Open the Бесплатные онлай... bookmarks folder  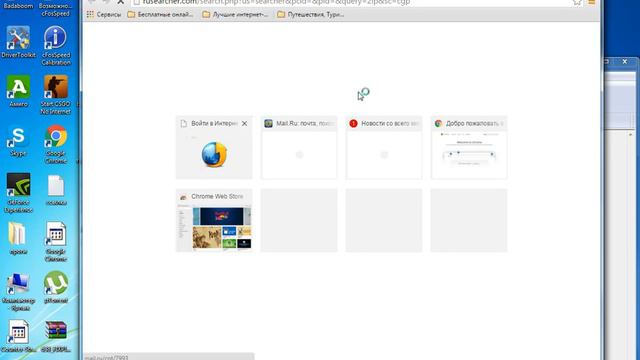click(160, 14)
